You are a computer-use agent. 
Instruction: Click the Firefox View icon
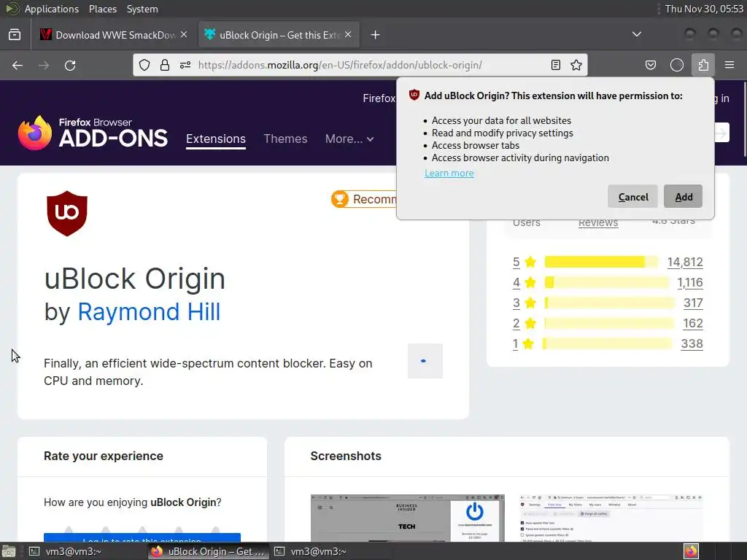[15, 35]
